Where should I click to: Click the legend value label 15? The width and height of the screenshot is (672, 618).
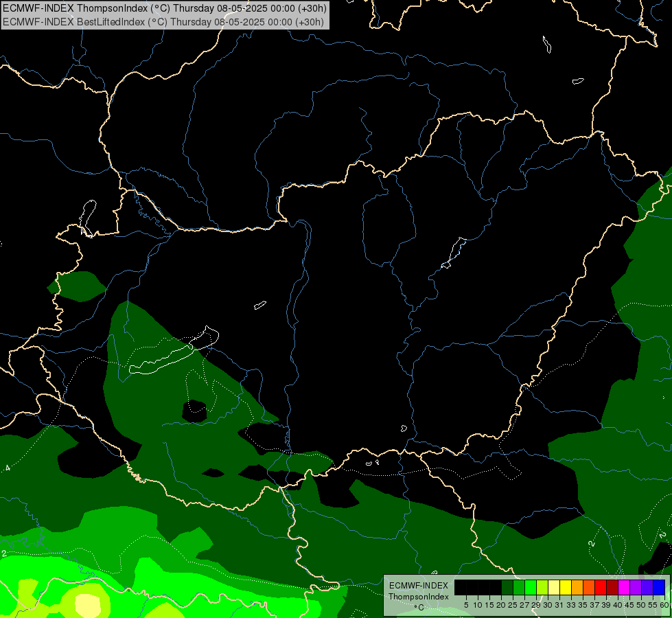pos(489,605)
